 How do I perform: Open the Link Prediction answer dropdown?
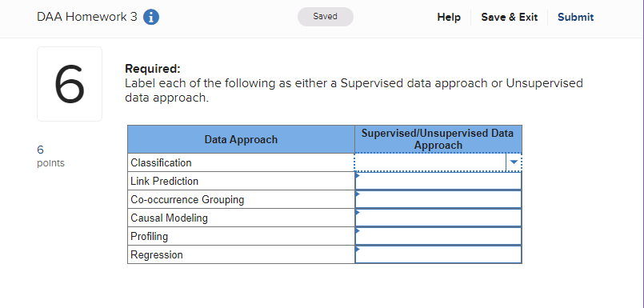[438, 181]
